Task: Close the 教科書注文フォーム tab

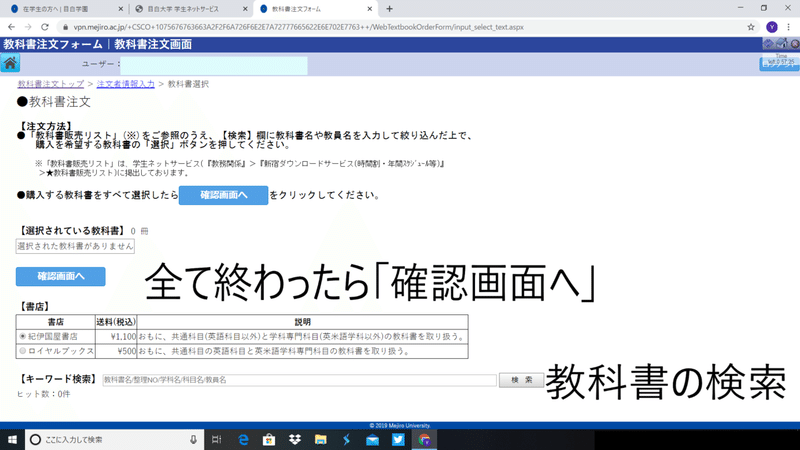Action: point(369,9)
